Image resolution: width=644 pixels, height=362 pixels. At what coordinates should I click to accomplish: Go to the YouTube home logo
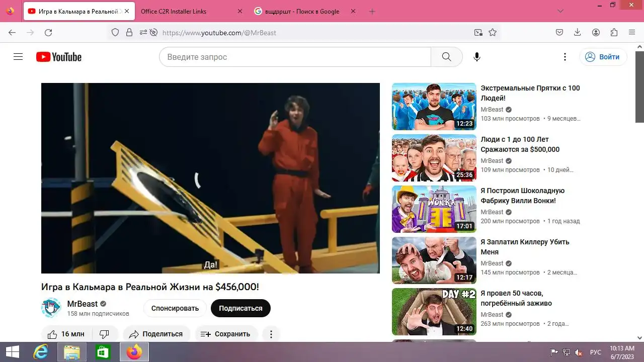(x=59, y=57)
